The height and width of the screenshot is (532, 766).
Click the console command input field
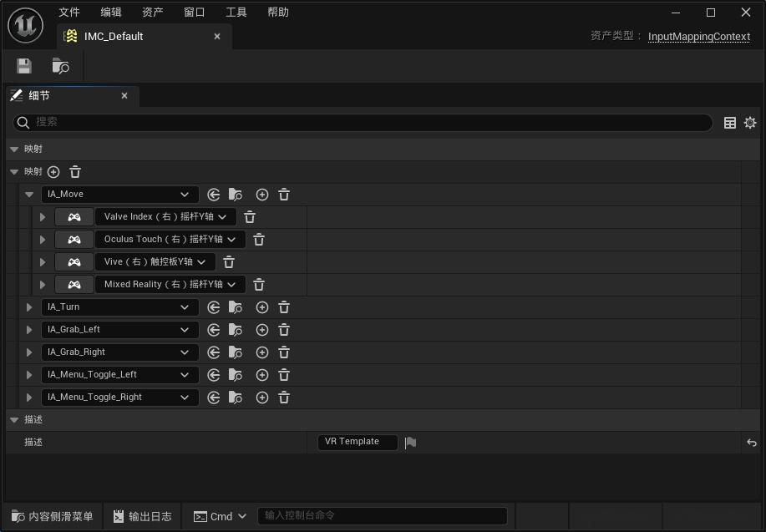(382, 516)
